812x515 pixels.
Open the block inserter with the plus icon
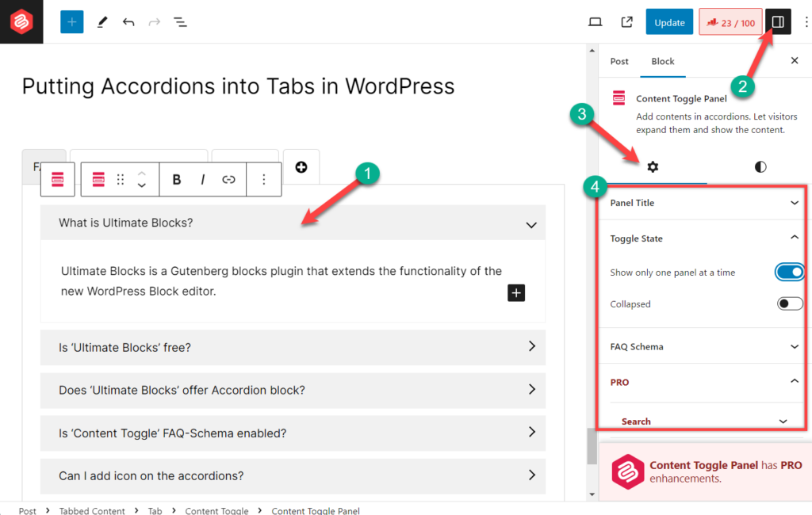click(71, 21)
